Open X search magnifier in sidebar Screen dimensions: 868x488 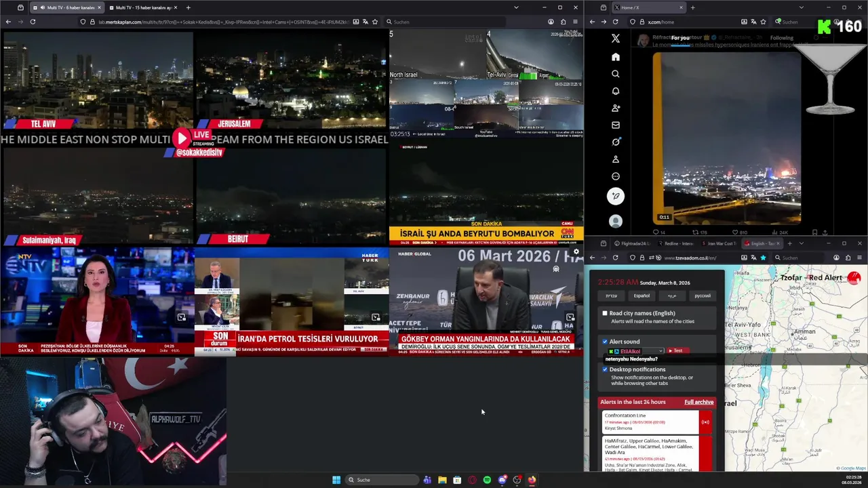[615, 74]
